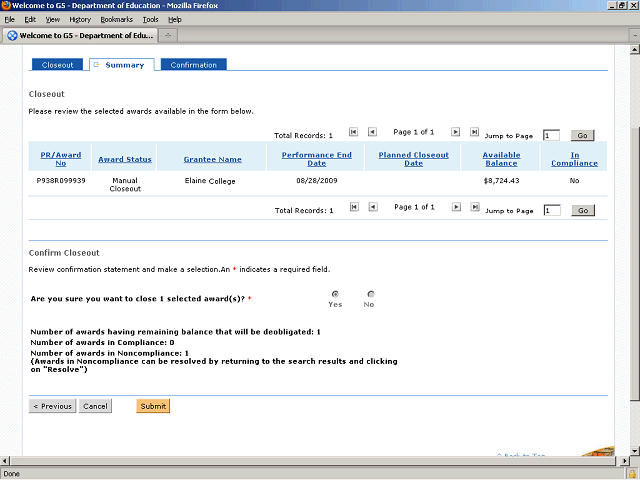
Task: Switch to the Confirmation tab
Action: point(193,65)
